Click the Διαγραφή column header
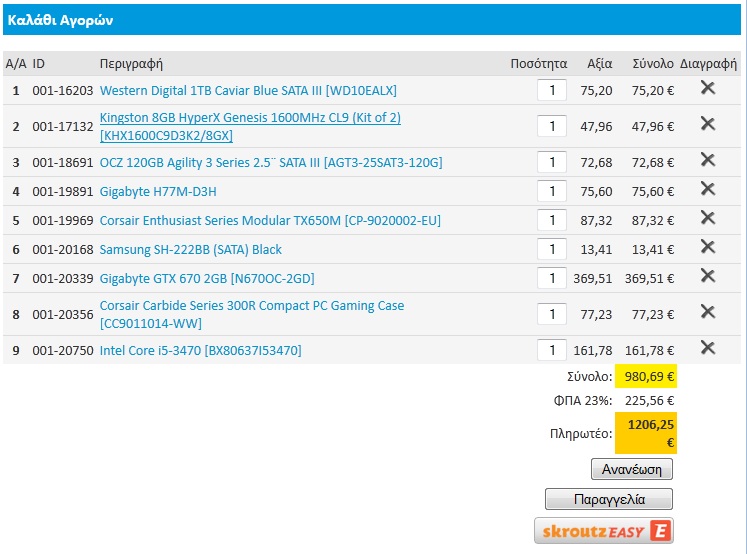 click(x=708, y=64)
